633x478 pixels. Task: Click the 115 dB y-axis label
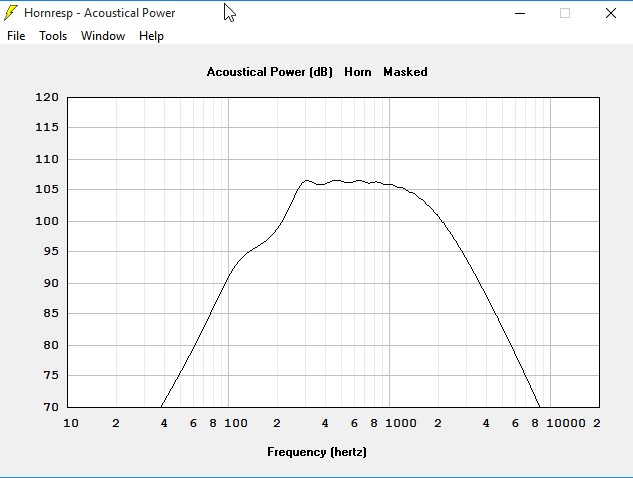[47, 127]
